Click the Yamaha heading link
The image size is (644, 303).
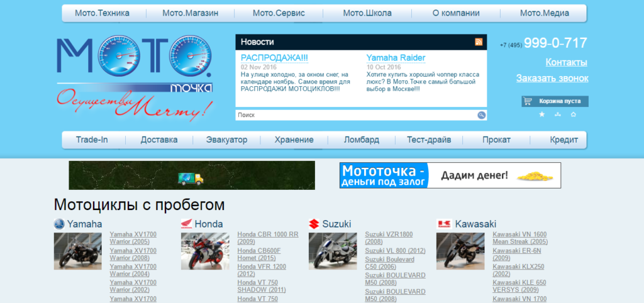coord(85,224)
